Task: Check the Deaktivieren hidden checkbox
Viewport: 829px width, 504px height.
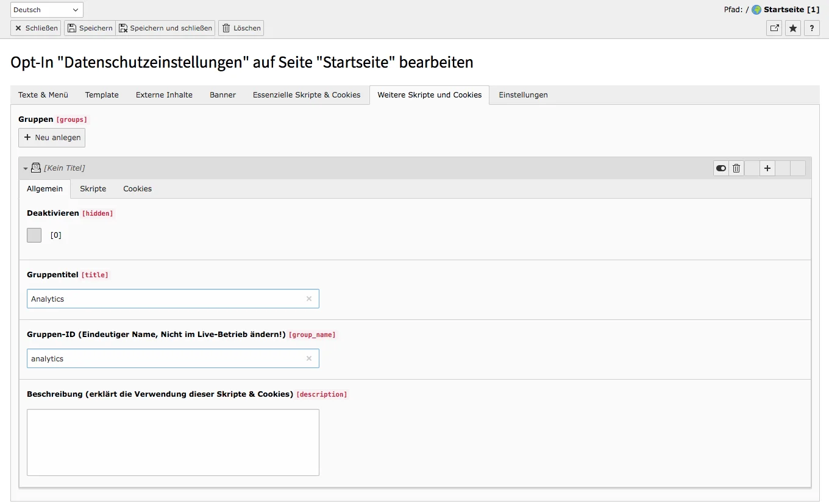Action: click(34, 235)
